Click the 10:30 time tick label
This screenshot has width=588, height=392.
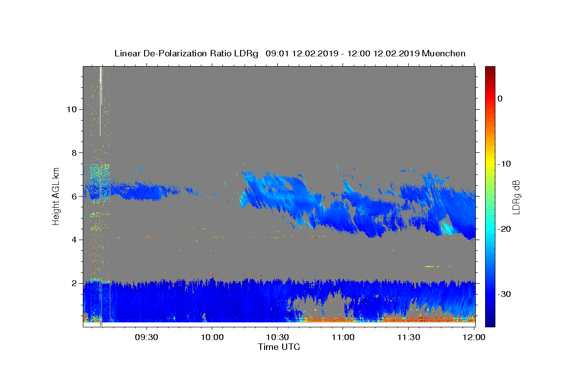277,338
